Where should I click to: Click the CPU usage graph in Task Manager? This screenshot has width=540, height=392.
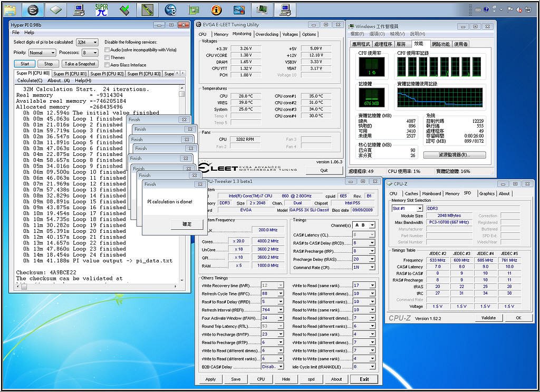(x=372, y=67)
